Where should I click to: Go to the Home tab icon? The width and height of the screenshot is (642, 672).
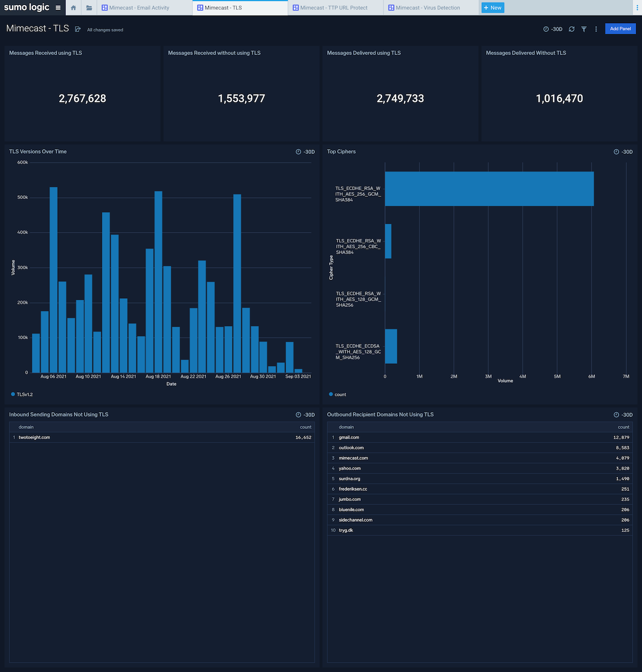tap(73, 8)
